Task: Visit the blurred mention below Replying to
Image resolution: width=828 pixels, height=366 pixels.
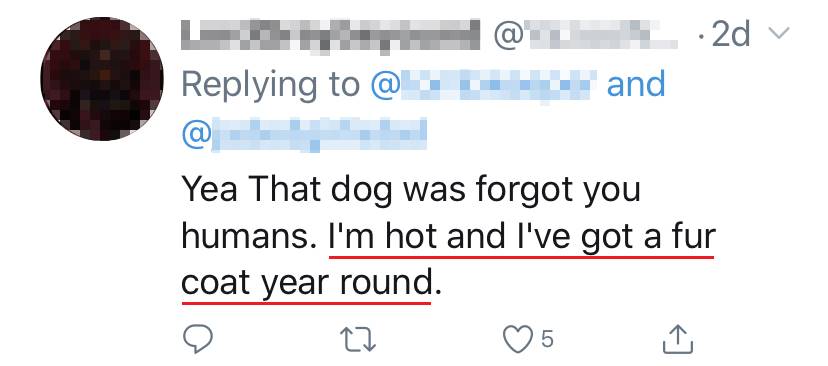Action: tap(304, 134)
